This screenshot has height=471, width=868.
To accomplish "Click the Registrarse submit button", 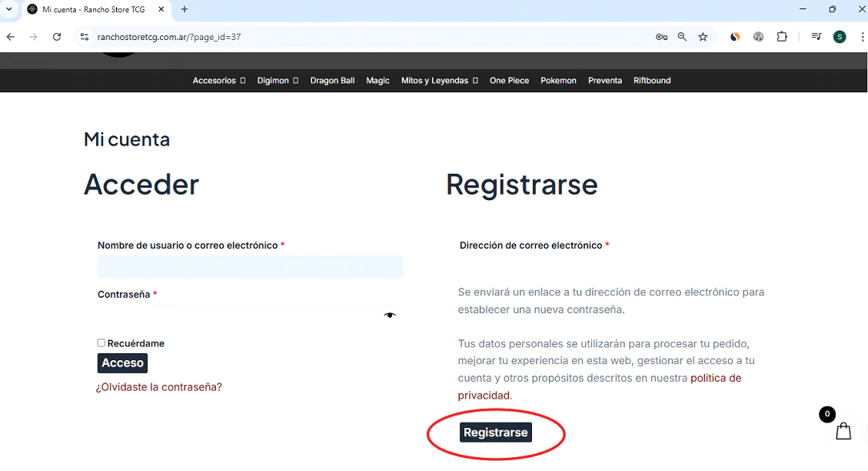I will pyautogui.click(x=495, y=433).
